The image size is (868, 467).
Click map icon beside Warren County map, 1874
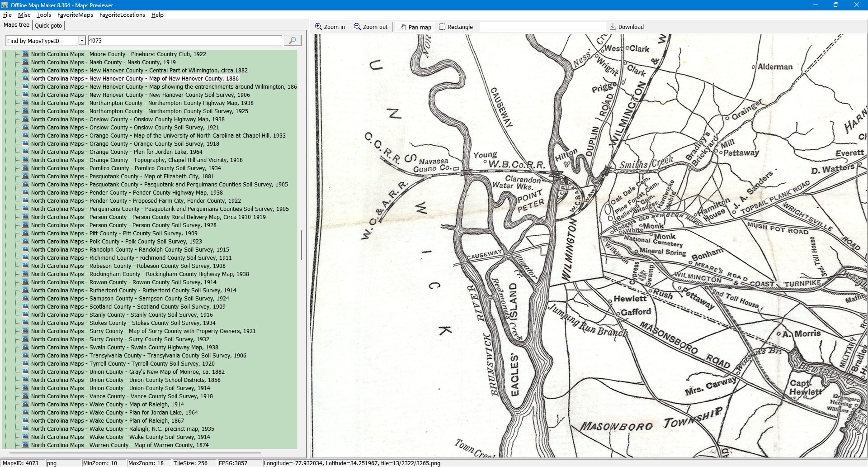pyautogui.click(x=25, y=445)
